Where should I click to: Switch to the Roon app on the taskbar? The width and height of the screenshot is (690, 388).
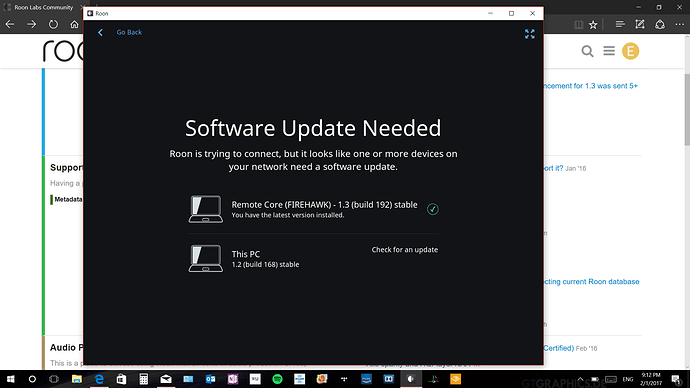point(411,379)
